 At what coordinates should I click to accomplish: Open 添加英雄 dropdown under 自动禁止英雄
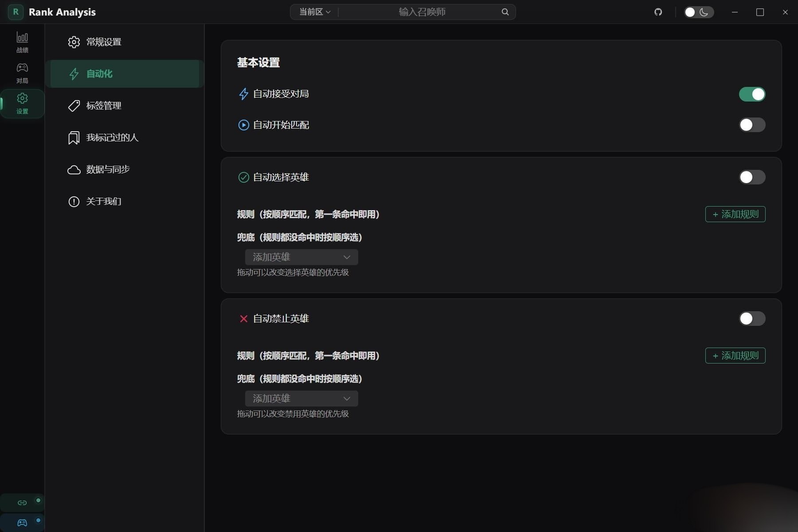[x=301, y=399]
